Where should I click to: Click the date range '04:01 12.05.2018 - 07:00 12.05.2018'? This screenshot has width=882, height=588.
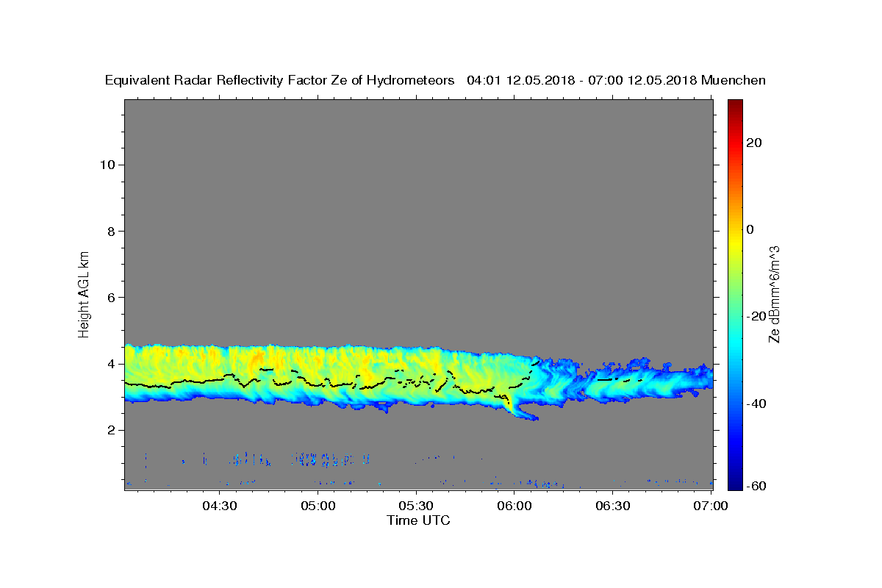pyautogui.click(x=582, y=80)
